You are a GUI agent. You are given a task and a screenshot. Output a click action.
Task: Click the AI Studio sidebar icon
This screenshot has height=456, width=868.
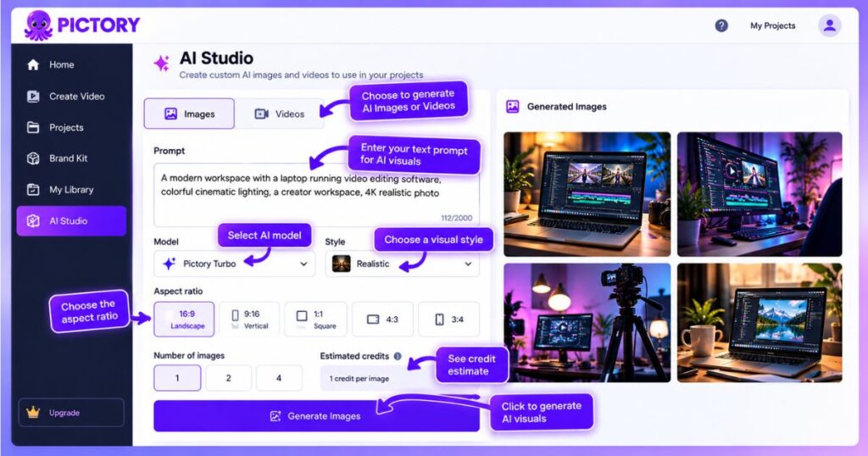33,221
